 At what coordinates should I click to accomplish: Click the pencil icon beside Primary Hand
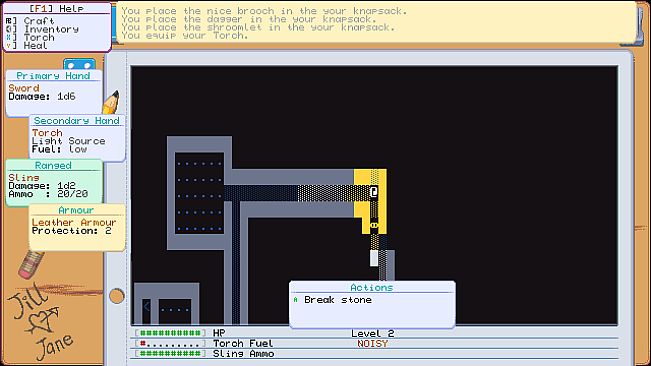coord(111,102)
